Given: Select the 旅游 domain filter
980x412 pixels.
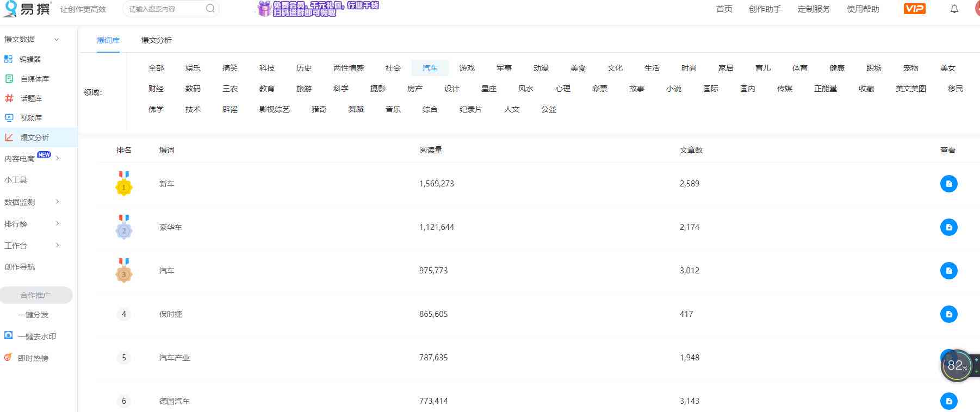Looking at the screenshot, I should click(x=304, y=89).
